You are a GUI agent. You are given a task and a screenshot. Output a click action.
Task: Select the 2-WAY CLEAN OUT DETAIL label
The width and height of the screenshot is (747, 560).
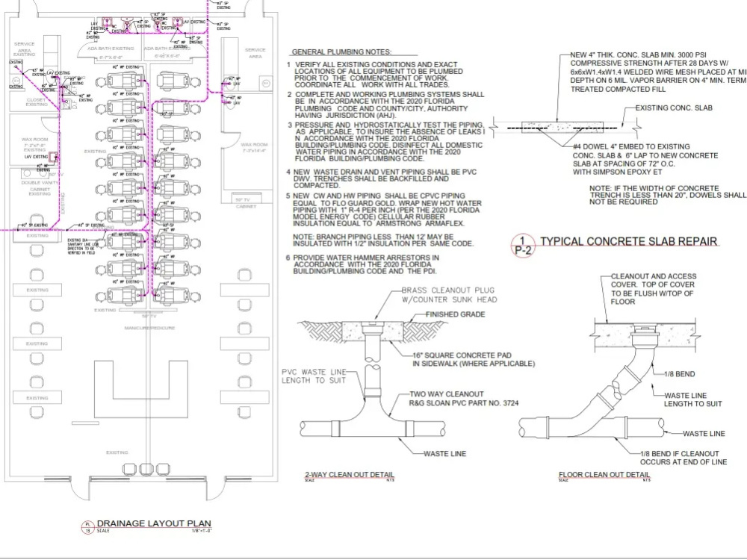point(349,475)
